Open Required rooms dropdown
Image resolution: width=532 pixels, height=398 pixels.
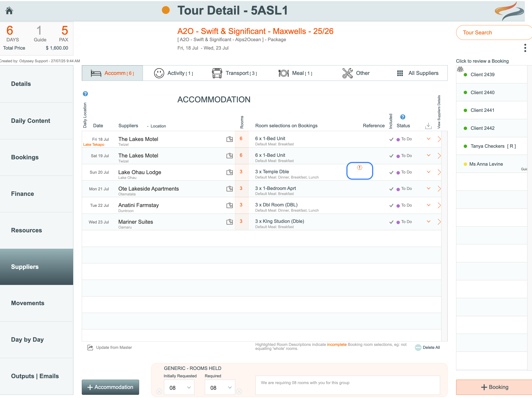(x=220, y=387)
